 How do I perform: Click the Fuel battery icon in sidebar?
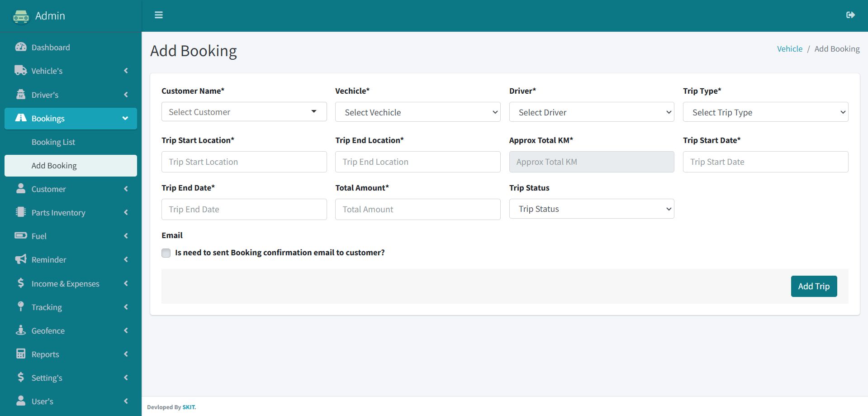pos(21,235)
